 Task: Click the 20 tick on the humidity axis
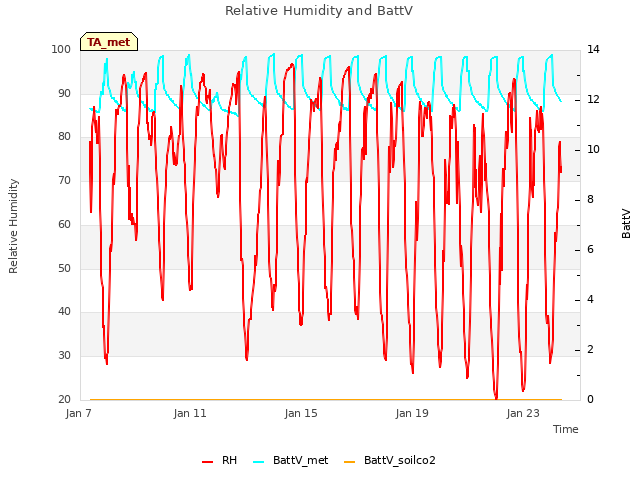(64, 400)
